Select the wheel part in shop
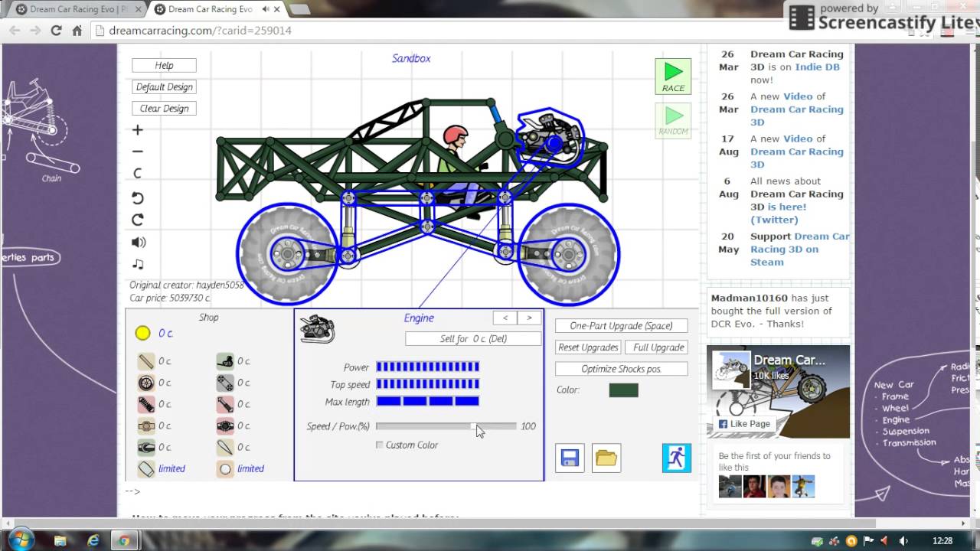Image resolution: width=980 pixels, height=551 pixels. tap(146, 383)
